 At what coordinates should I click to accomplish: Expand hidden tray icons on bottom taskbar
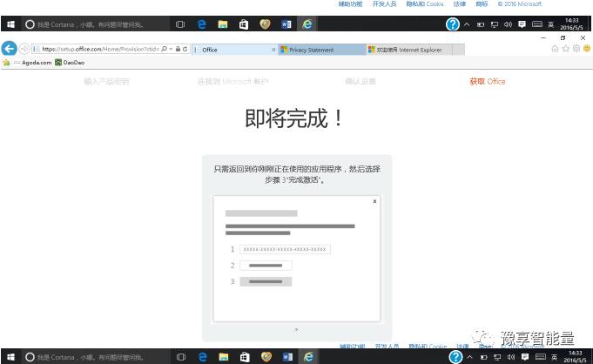point(469,357)
